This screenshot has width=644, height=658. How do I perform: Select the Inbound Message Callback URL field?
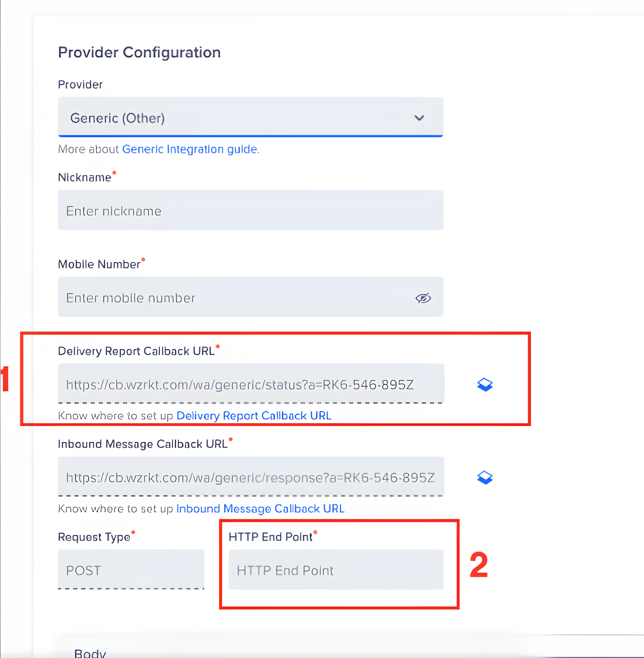[x=250, y=477]
